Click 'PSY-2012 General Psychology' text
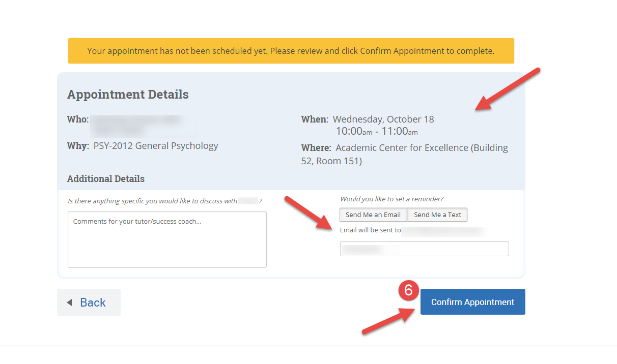Image resolution: width=617 pixels, height=364 pixels. (x=156, y=146)
